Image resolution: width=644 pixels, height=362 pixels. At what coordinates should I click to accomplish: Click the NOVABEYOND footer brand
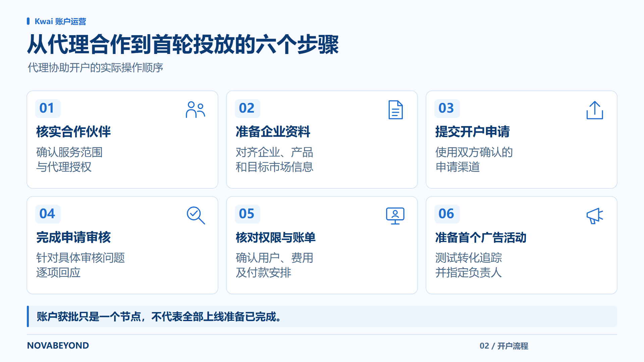[x=58, y=346]
